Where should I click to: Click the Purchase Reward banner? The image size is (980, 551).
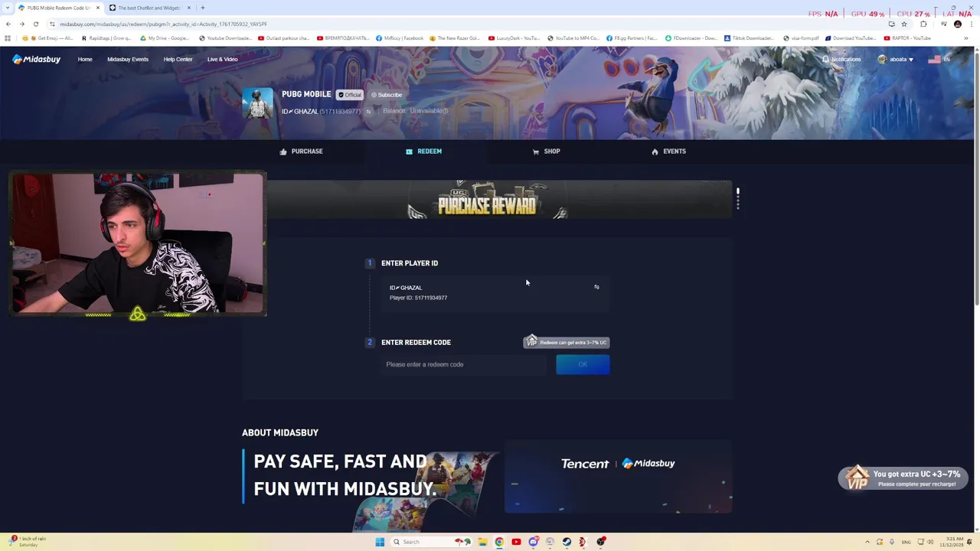point(487,200)
